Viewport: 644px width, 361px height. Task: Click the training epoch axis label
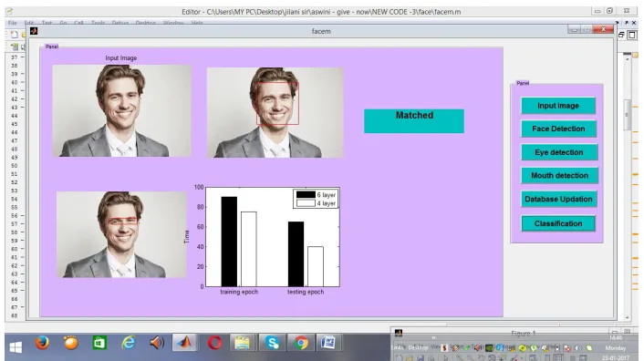[x=239, y=292]
